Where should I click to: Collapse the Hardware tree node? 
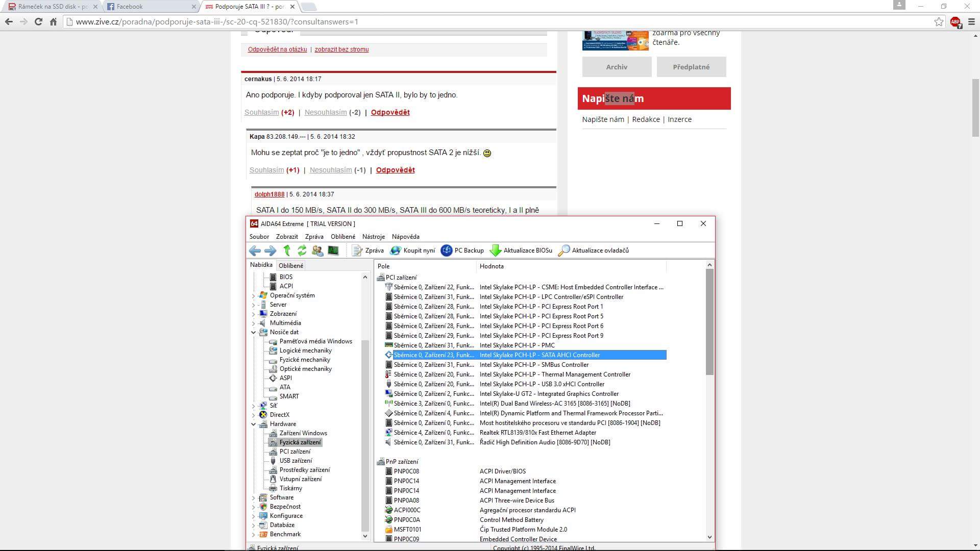(254, 424)
